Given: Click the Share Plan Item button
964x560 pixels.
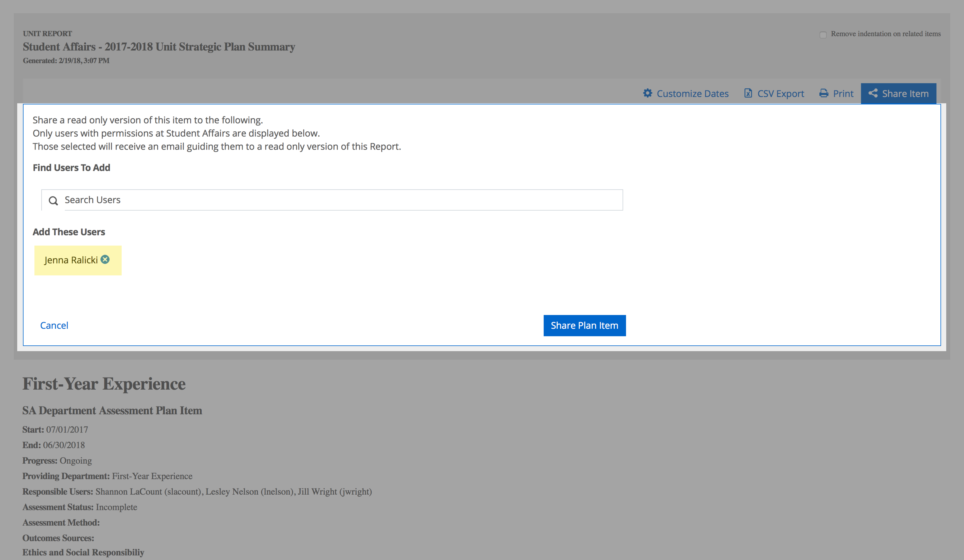Looking at the screenshot, I should 584,325.
